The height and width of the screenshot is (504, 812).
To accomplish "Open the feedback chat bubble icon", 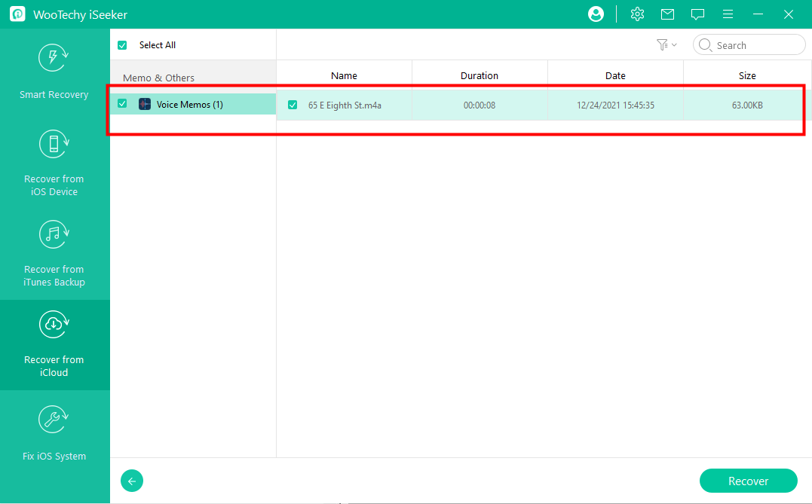I will coord(697,14).
